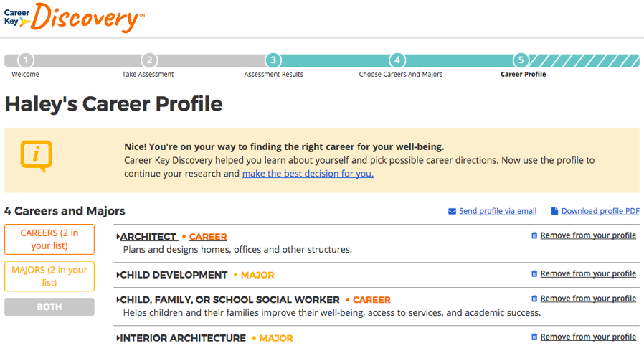This screenshot has height=351, width=644.
Task: Click the trash icon on Architect row
Action: click(534, 235)
